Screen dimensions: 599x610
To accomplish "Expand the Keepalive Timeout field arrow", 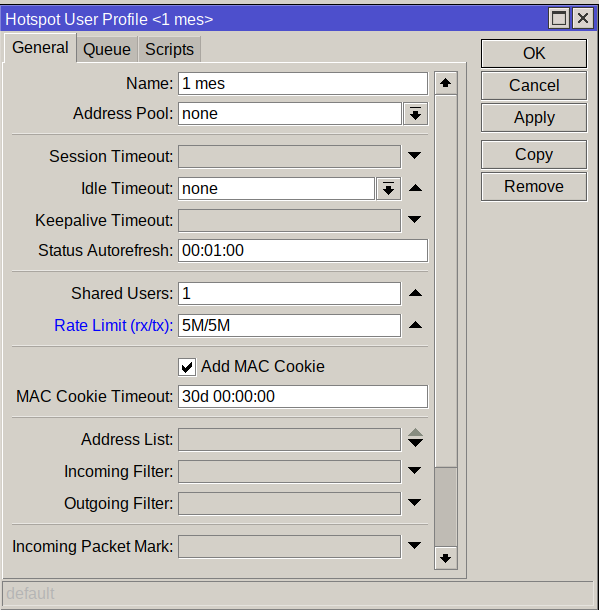I will point(415,219).
